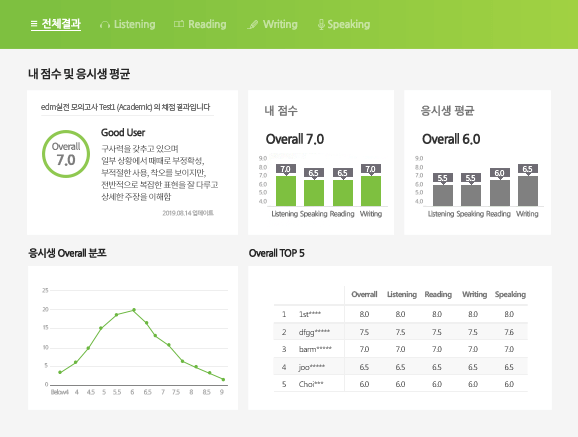Click the green Writing bar showing 7.0

(x=371, y=191)
